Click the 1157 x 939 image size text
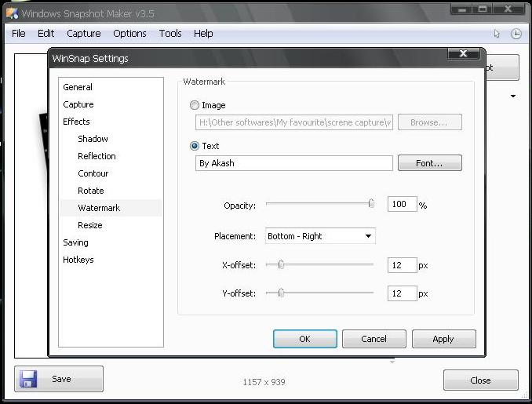 [x=264, y=382]
